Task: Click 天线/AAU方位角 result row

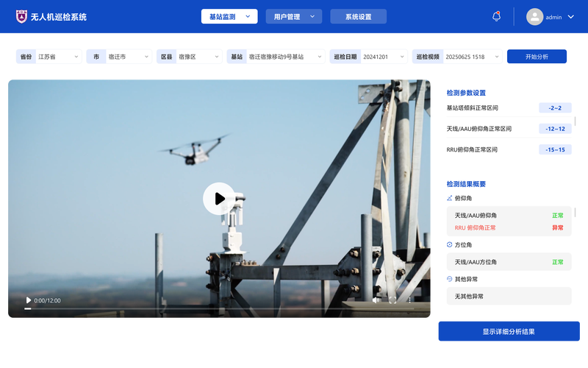Action: [x=509, y=262]
